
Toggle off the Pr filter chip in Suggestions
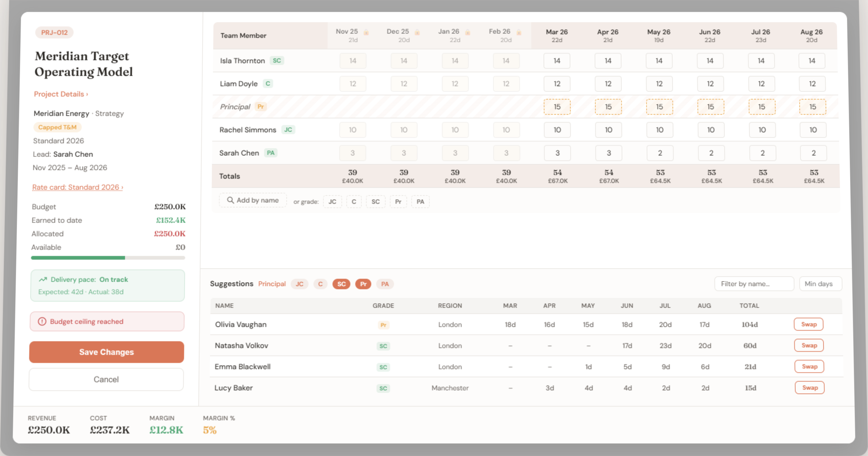tap(363, 284)
